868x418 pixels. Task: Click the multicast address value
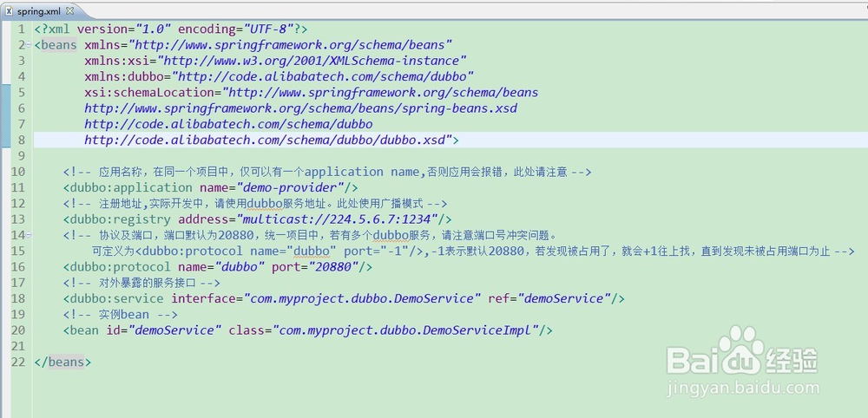click(x=338, y=219)
